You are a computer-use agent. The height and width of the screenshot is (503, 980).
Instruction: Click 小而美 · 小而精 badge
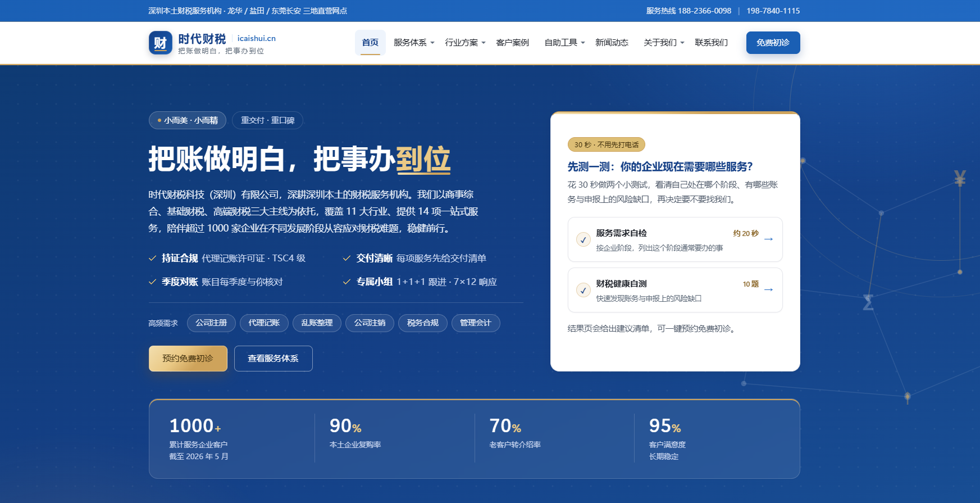188,120
